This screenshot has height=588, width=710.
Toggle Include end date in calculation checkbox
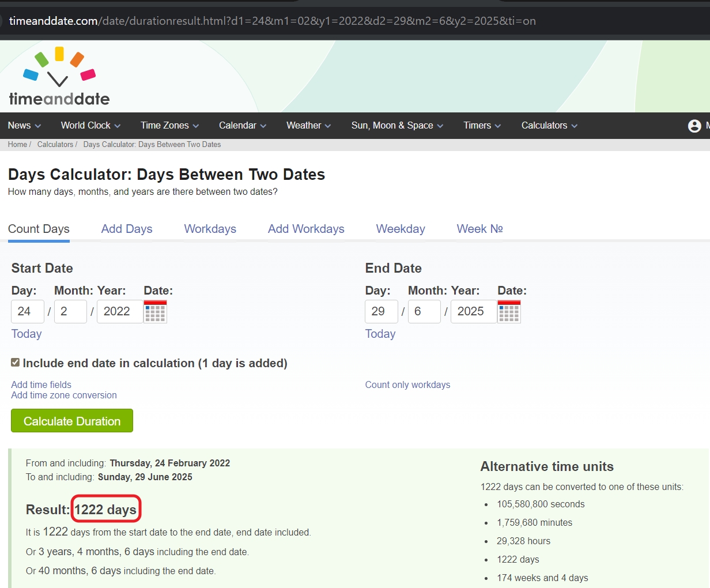pyautogui.click(x=16, y=363)
